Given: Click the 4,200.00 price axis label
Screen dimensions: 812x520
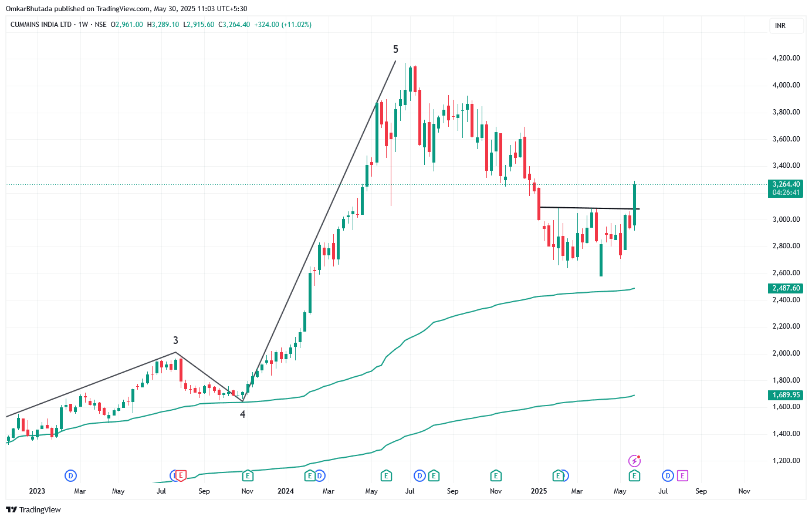Looking at the screenshot, I should (x=786, y=58).
